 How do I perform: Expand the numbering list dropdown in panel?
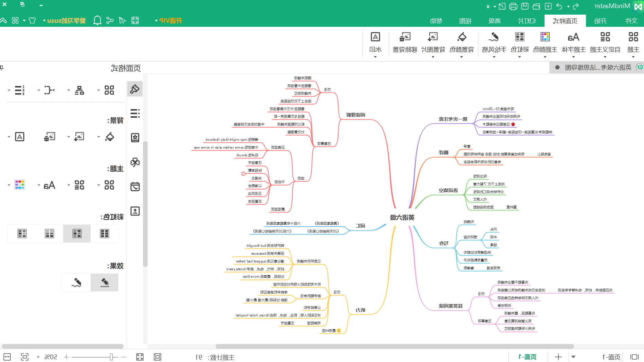coord(9,90)
